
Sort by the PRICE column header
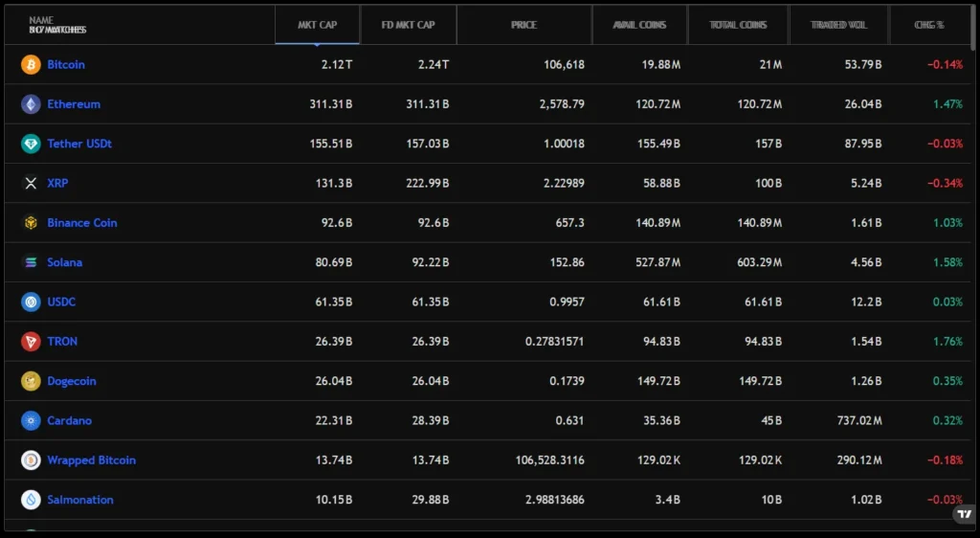523,25
